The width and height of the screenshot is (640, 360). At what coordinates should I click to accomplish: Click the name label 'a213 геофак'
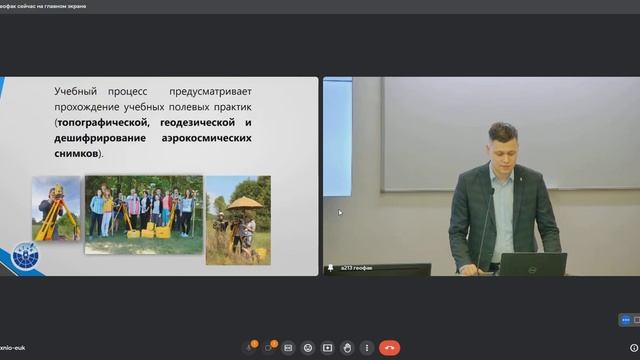[356, 268]
